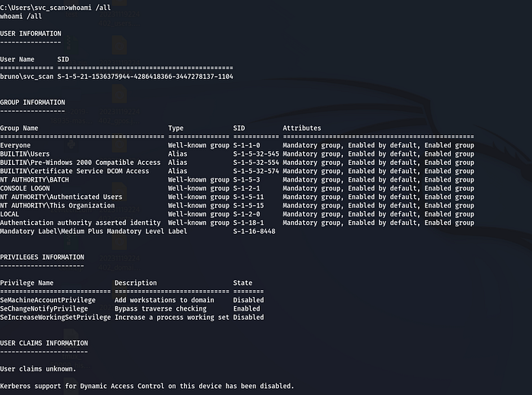The image size is (532, 395).
Task: Click the 'User claims unknown.' message
Action: click(38, 369)
